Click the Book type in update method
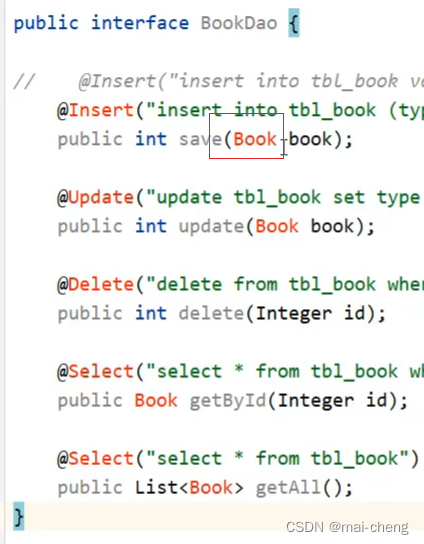Image resolution: width=424 pixels, height=544 pixels. 277,227
